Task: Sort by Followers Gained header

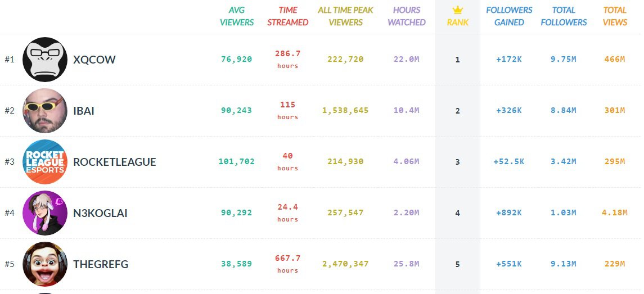Action: pos(509,16)
